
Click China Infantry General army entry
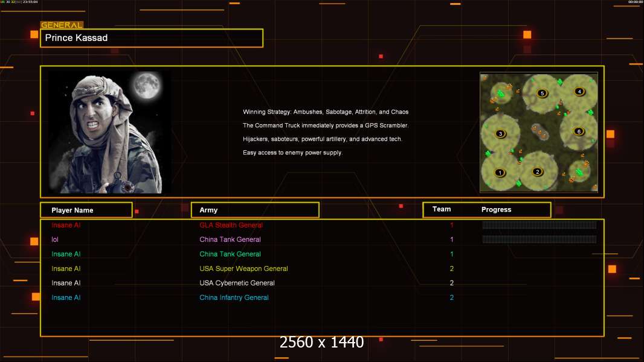point(234,297)
